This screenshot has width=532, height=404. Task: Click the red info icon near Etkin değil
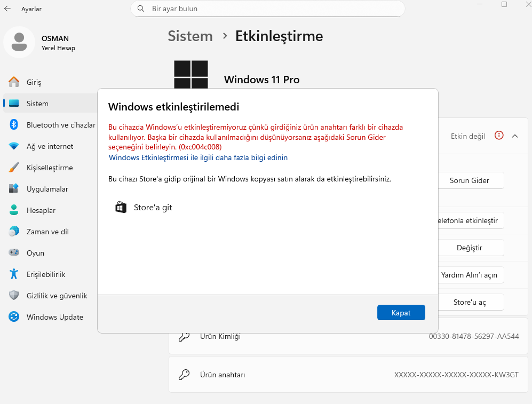click(x=499, y=136)
